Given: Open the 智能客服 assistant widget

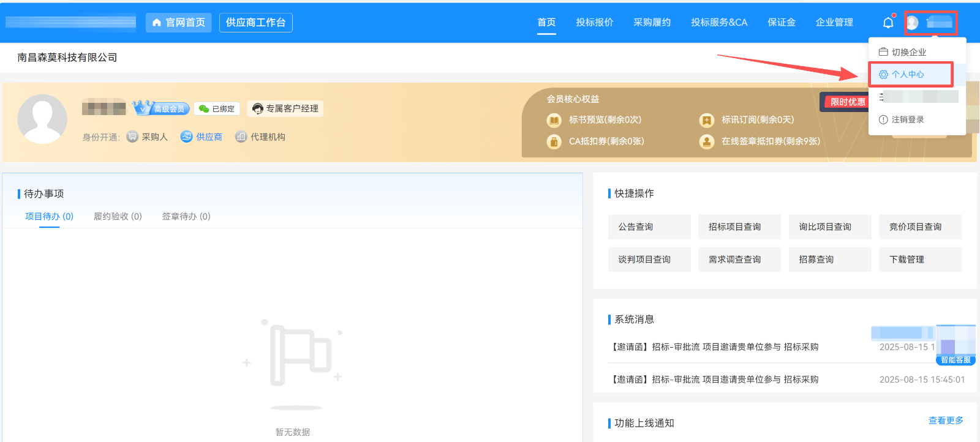Looking at the screenshot, I should [x=956, y=346].
